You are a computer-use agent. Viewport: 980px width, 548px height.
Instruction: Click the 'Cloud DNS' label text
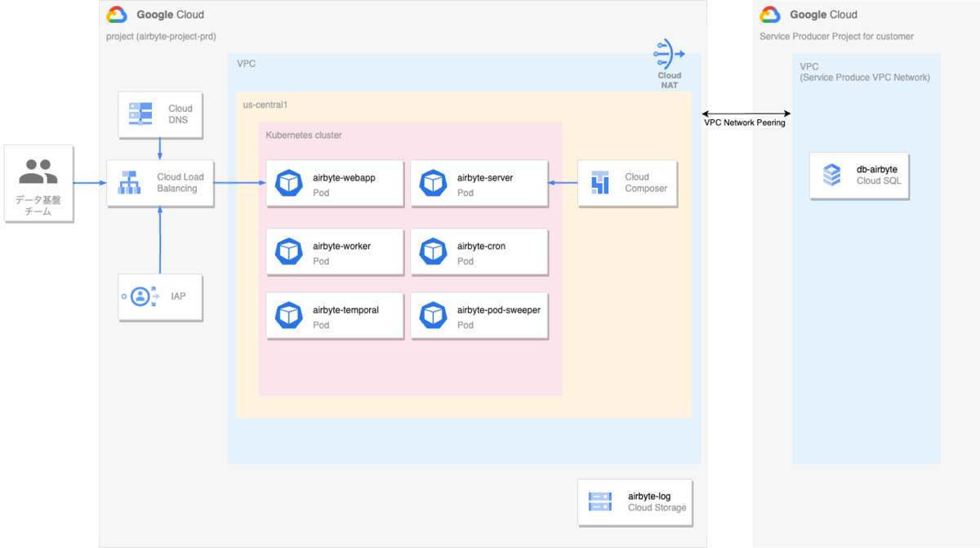(x=180, y=114)
